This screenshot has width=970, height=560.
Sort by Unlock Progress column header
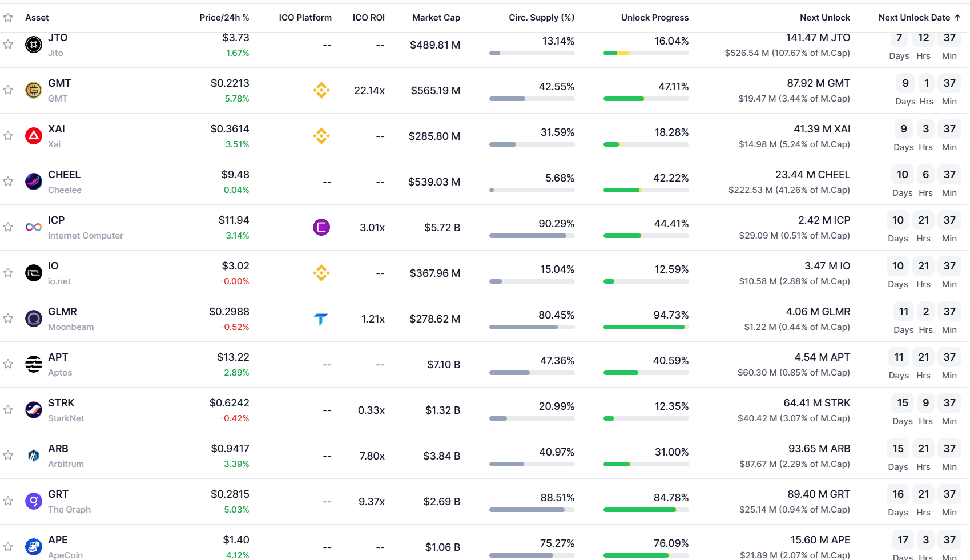pyautogui.click(x=655, y=18)
